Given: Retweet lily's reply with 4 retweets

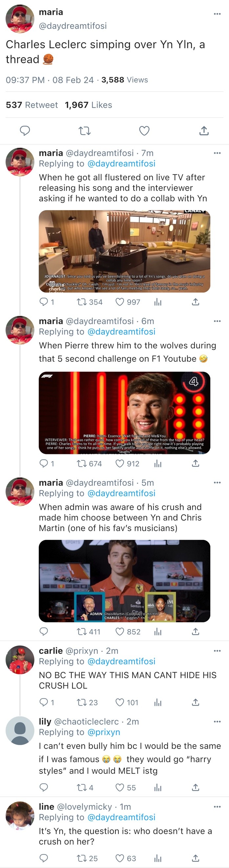Looking at the screenshot, I should coord(82,787).
